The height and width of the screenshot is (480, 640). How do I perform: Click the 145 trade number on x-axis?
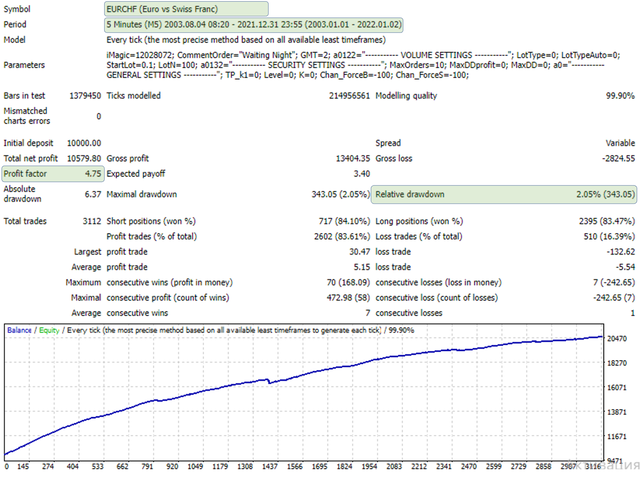click(23, 467)
